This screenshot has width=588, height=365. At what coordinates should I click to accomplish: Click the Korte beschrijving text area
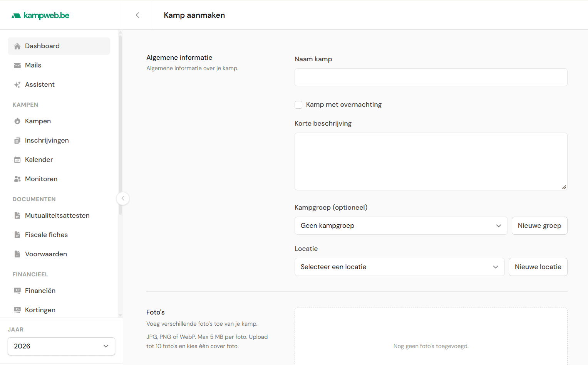pos(431,161)
